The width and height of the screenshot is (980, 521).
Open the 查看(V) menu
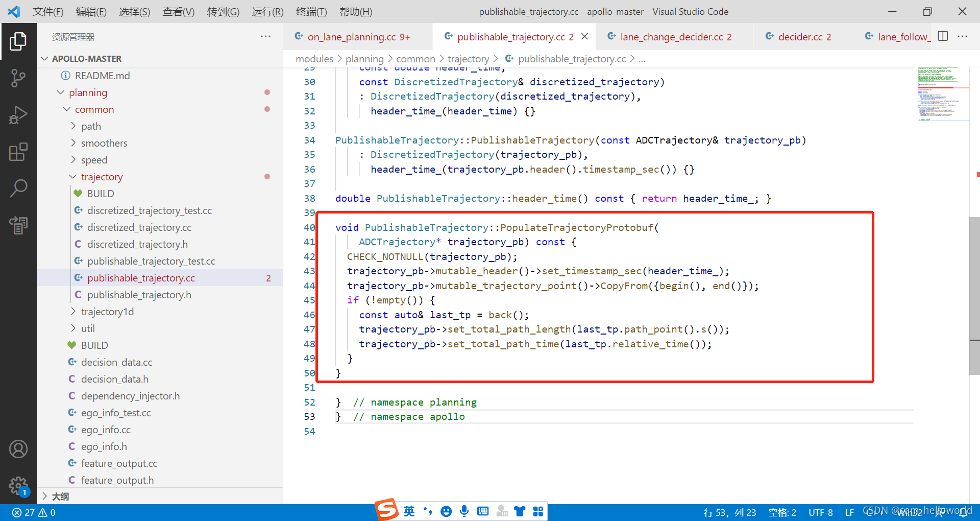click(x=179, y=11)
